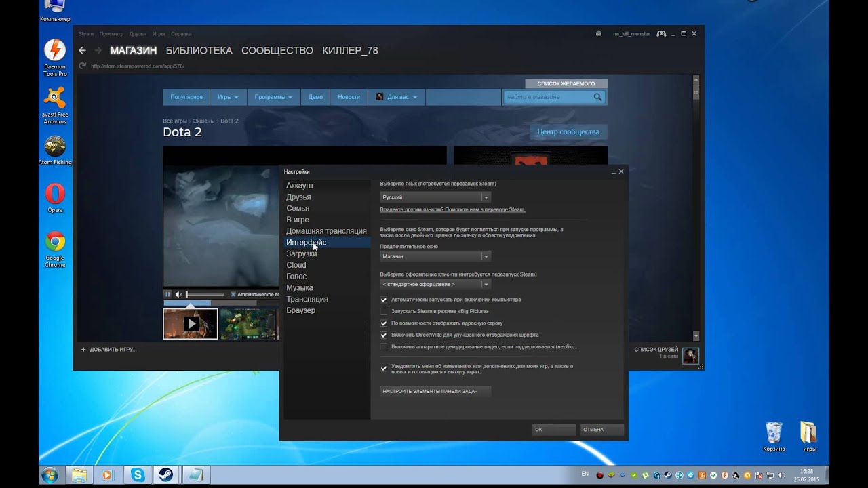Click the EN language indicator
The width and height of the screenshot is (868, 488).
pos(585,473)
